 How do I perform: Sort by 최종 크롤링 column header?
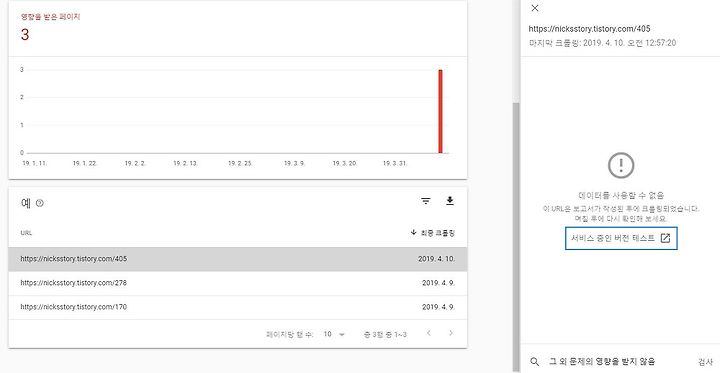click(433, 233)
